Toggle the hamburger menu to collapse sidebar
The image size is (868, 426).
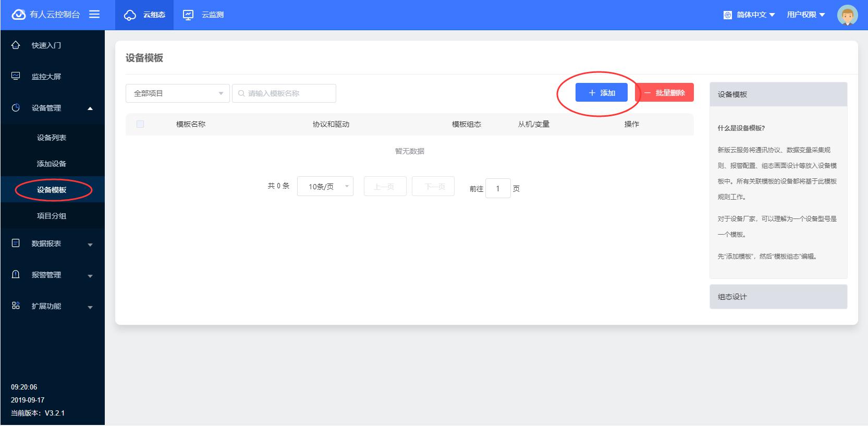[x=94, y=14]
